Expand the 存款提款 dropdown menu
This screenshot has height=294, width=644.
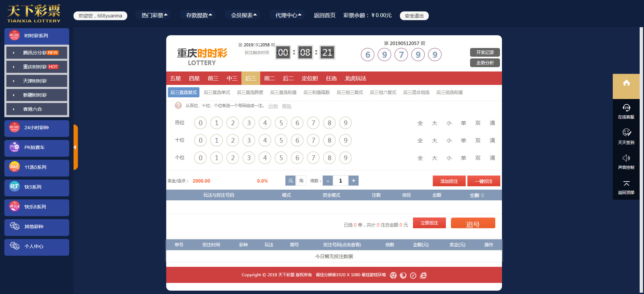click(x=199, y=15)
